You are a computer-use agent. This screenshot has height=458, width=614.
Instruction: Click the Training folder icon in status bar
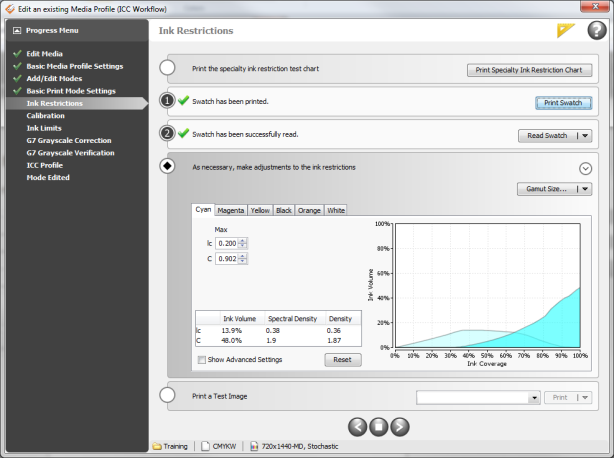[x=157, y=447]
